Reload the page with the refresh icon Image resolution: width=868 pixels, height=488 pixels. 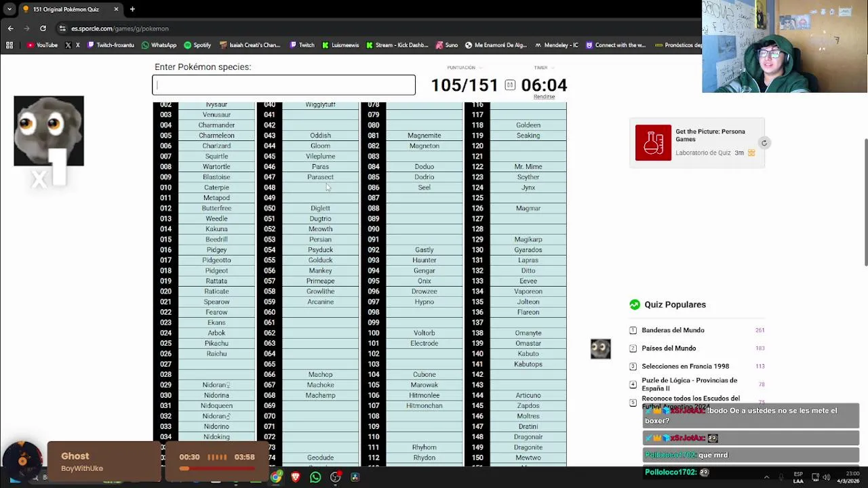[x=43, y=28]
